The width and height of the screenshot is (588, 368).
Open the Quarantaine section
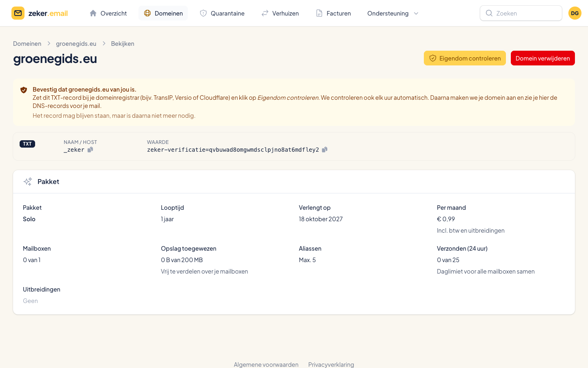point(222,13)
